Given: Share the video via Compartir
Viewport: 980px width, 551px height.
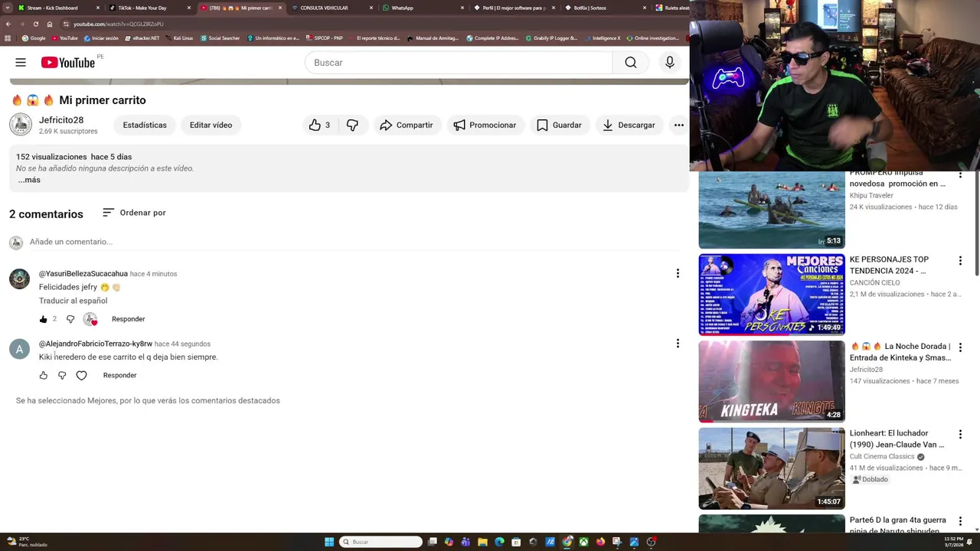Looking at the screenshot, I should click(x=407, y=125).
